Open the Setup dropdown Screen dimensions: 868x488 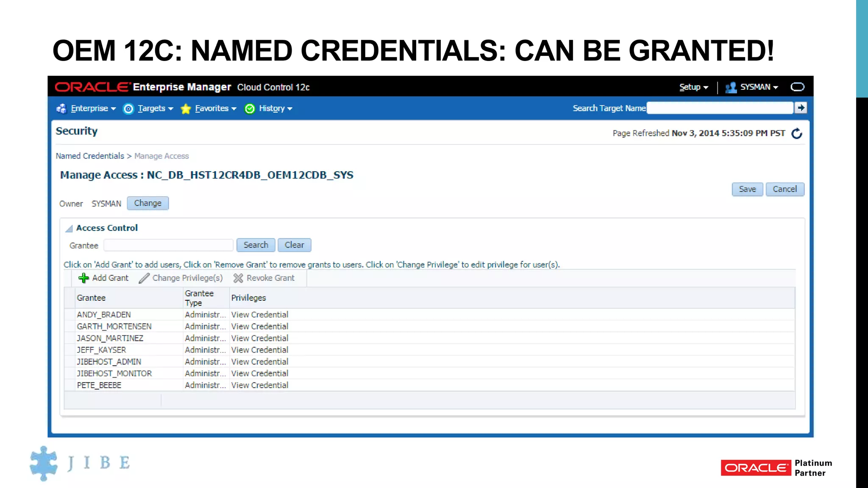(693, 87)
